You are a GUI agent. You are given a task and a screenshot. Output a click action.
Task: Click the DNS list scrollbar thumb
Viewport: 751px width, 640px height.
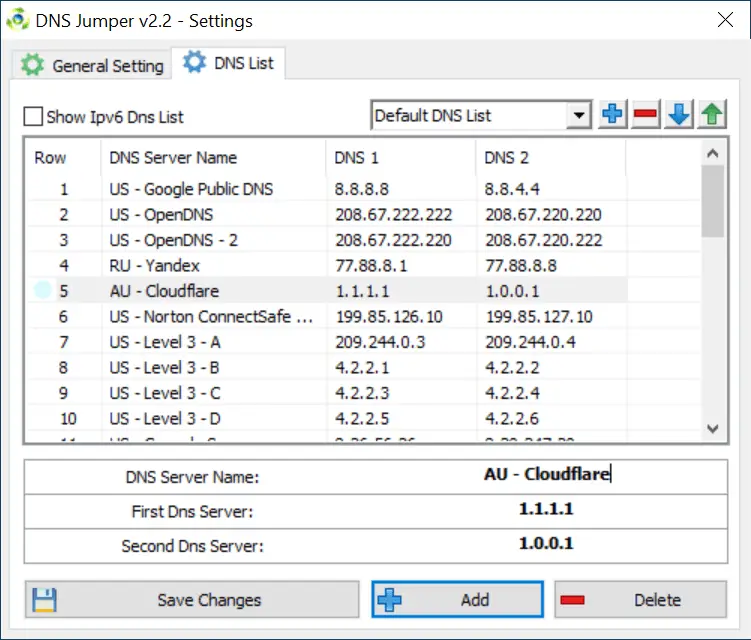[713, 201]
